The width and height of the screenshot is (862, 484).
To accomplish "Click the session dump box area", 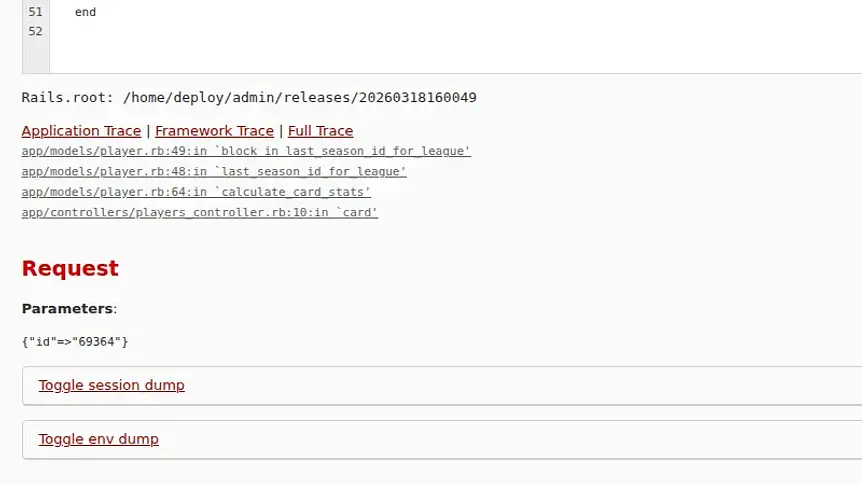I will tap(442, 386).
